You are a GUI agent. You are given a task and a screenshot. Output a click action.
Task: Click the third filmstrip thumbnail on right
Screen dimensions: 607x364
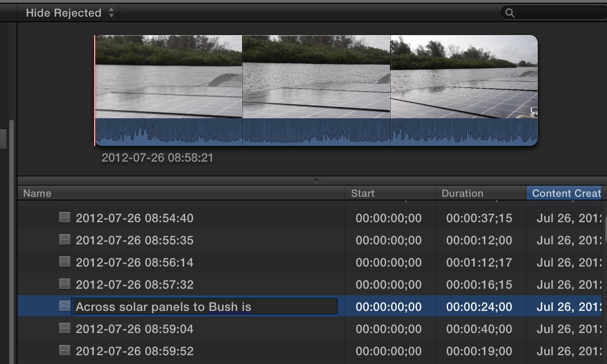pos(464,77)
